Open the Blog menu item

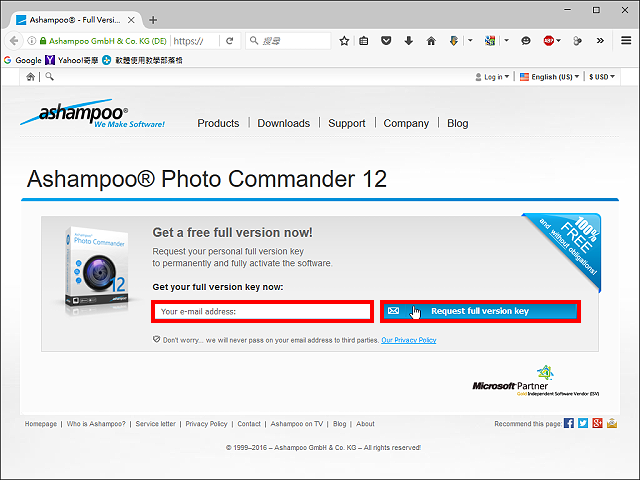coord(458,123)
